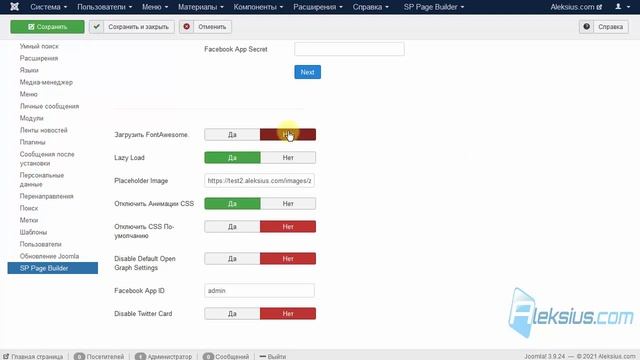Open the Система menu

click(x=49, y=7)
